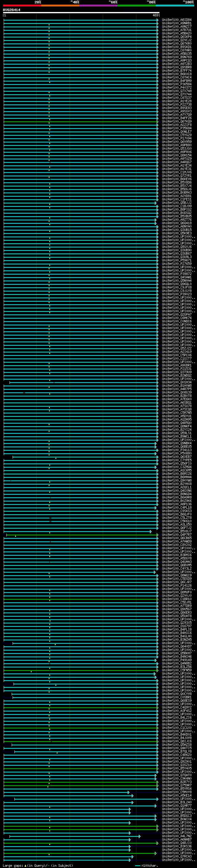Click the purple ~60% identity legend segment

coord(99,6)
